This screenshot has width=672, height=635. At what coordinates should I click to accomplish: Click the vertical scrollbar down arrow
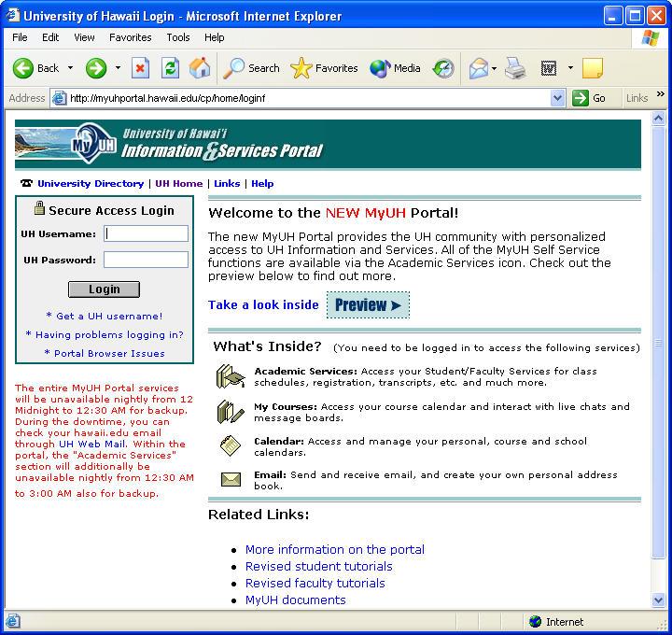tap(659, 600)
